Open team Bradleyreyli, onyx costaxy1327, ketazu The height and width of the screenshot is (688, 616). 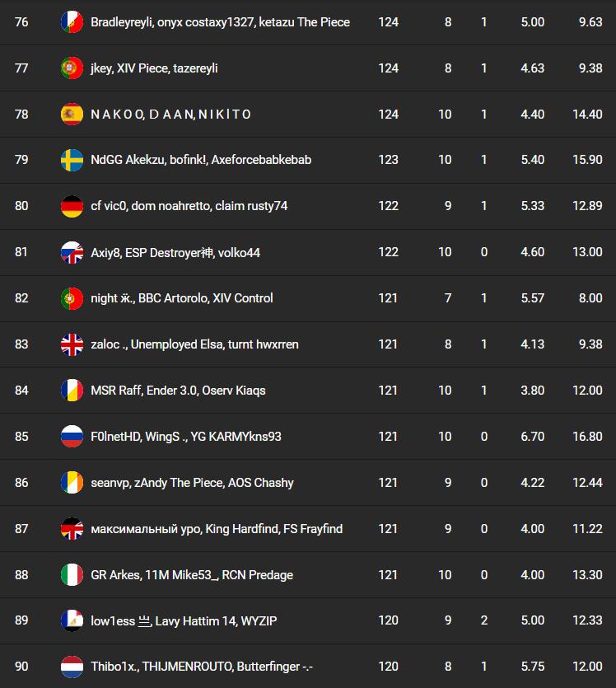pos(220,22)
